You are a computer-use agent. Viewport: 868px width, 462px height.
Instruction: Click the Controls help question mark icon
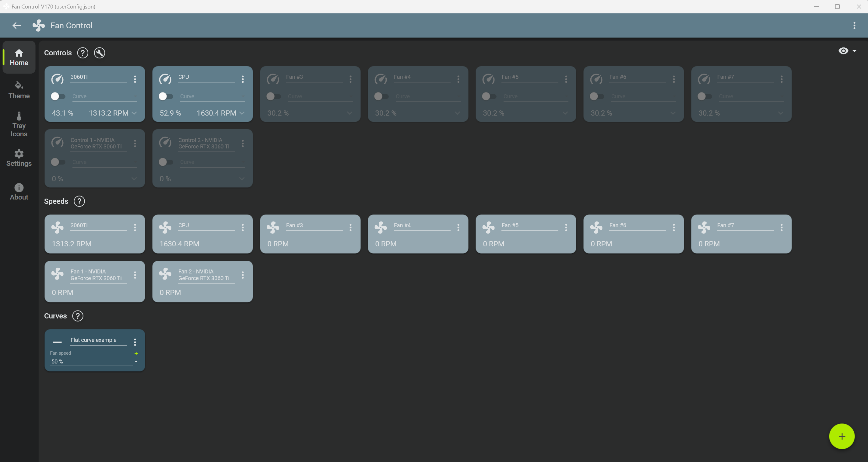[83, 53]
